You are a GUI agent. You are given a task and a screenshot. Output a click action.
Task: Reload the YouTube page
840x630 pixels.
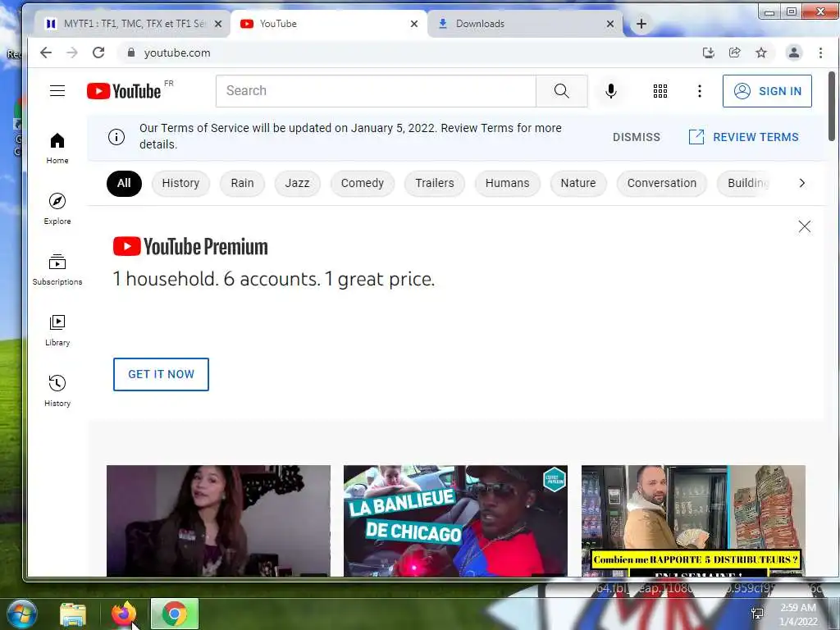click(x=98, y=52)
